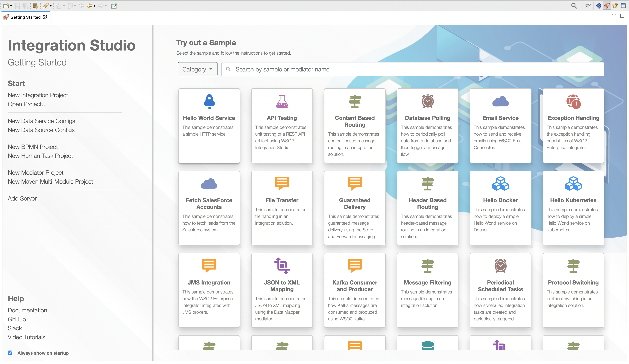Click the Hello Kubernetes cubes icon
Image resolution: width=629 pixels, height=364 pixels.
click(573, 183)
